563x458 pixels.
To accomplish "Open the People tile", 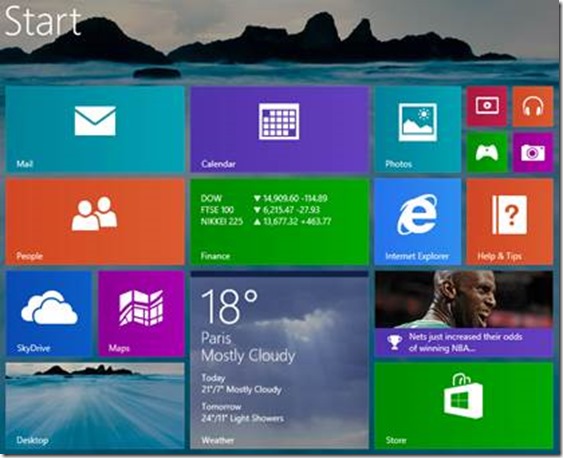I will tap(95, 221).
